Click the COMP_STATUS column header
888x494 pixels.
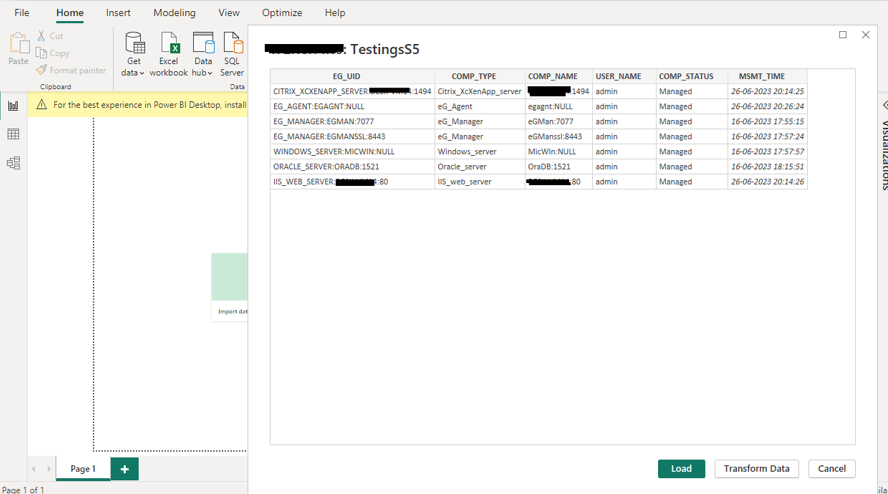691,76
